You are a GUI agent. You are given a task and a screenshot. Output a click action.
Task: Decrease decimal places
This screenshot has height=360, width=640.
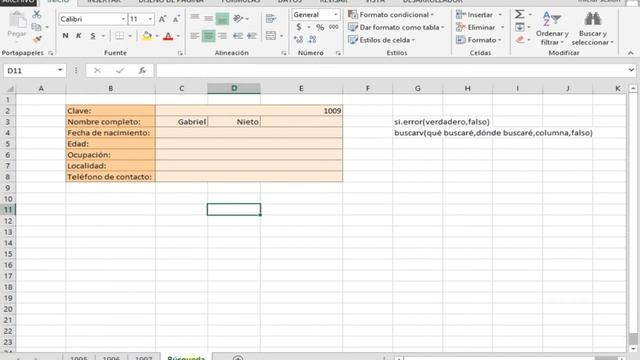(x=312, y=39)
